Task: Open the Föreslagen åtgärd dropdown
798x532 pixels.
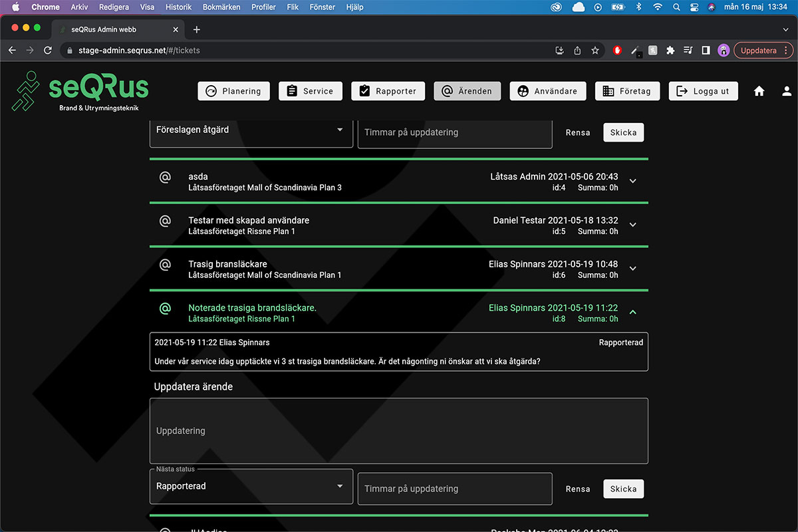Action: (x=251, y=130)
